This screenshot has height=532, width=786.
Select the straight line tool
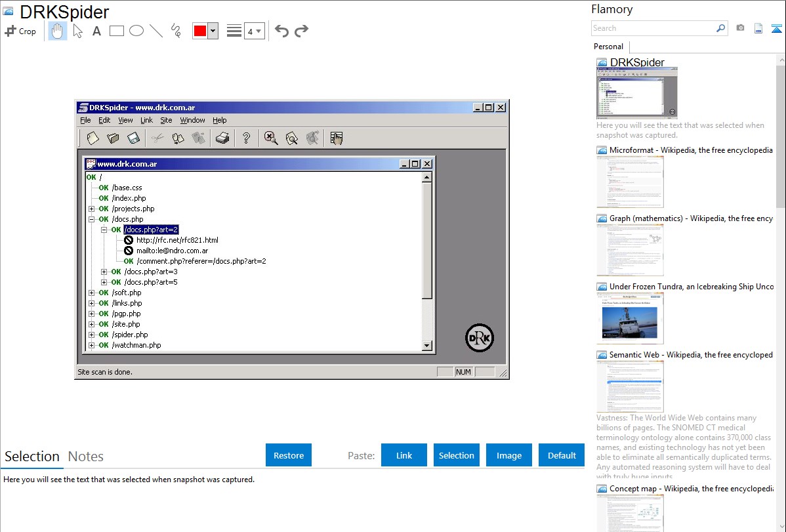point(156,31)
